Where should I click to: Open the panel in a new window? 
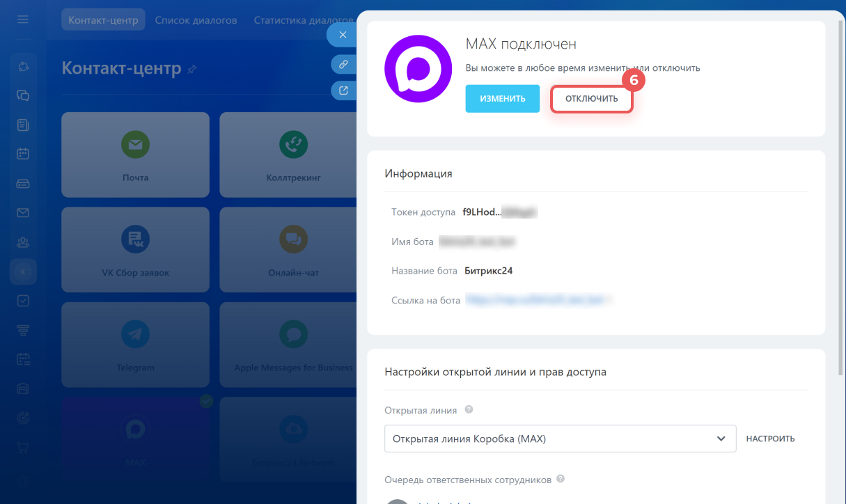tap(343, 90)
